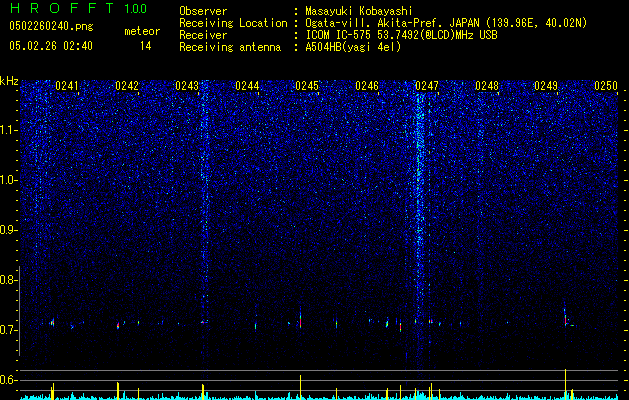Viewport: 629px width, 400px height.
Task: Click the 0.6 kHz axis label
Action: click(9, 380)
